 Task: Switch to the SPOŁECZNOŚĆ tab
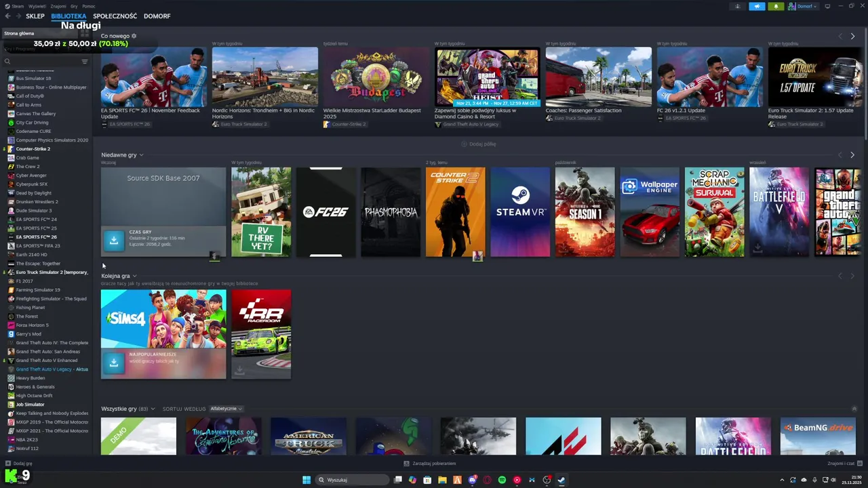click(115, 16)
